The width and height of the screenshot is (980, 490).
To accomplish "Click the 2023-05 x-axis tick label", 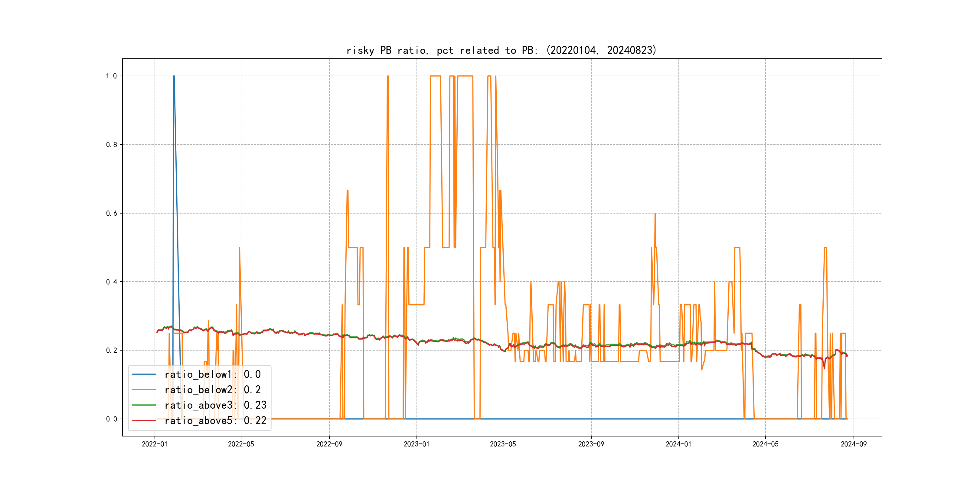I will pos(503,444).
